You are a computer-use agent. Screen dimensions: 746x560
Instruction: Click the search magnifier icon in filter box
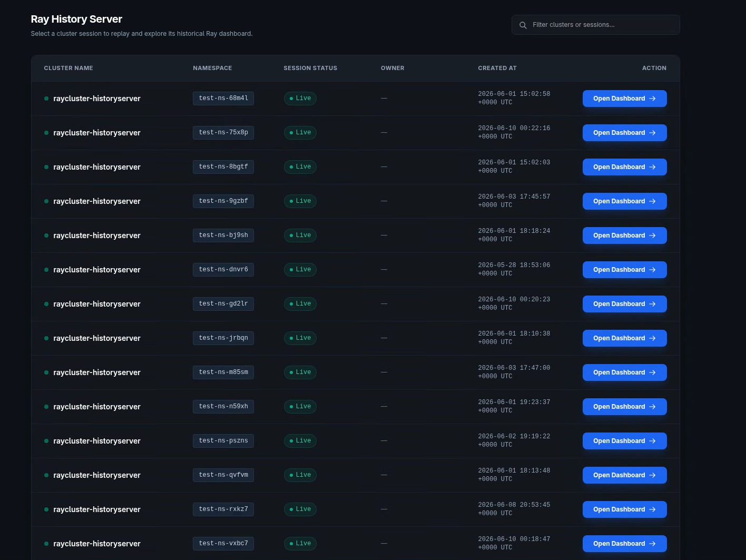point(523,25)
